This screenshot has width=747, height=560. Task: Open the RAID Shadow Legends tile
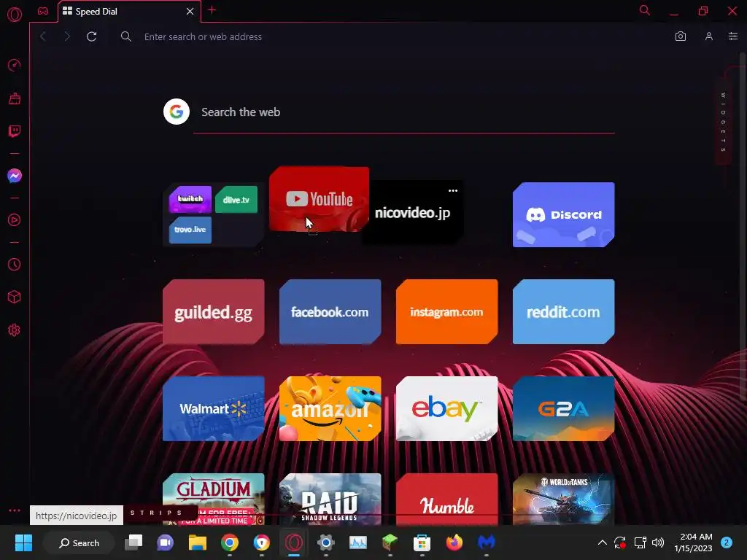(x=330, y=499)
